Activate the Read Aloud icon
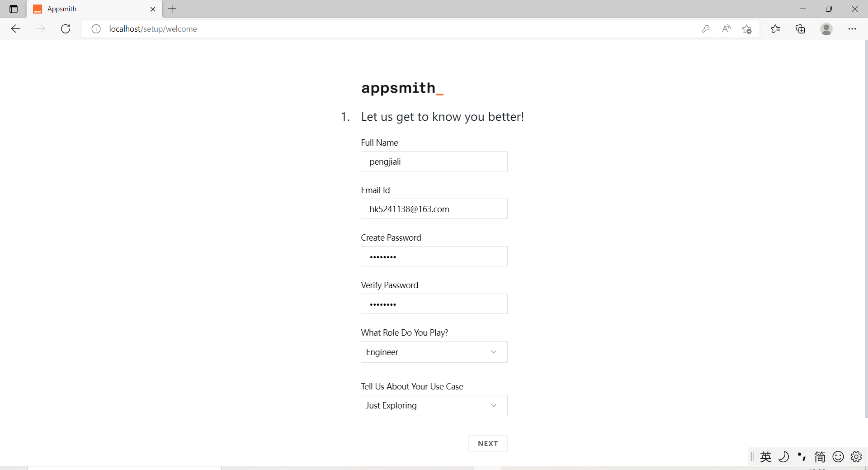The image size is (868, 470). 726,29
